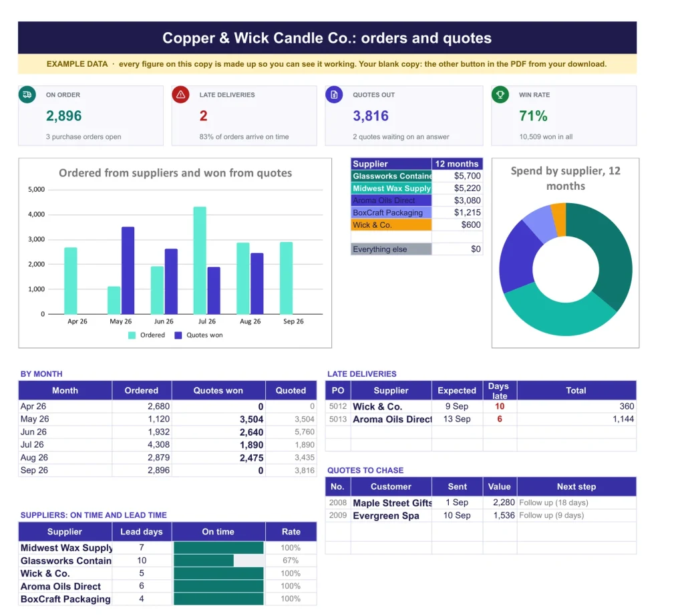Click the 'Next step' column header
Viewport: 684px width, 616px height.
(576, 486)
